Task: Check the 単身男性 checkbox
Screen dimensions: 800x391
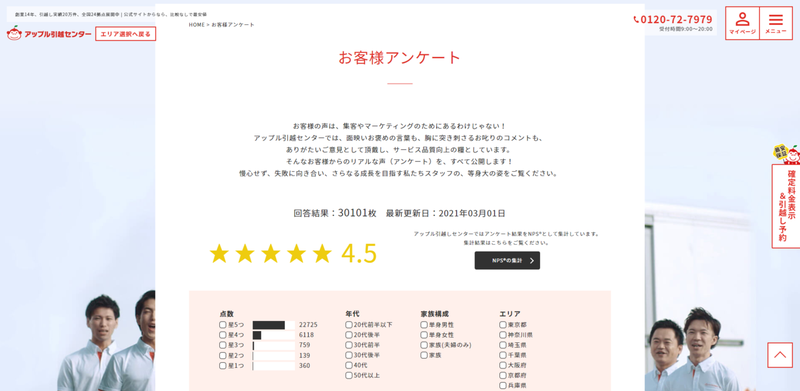Action: (x=424, y=325)
